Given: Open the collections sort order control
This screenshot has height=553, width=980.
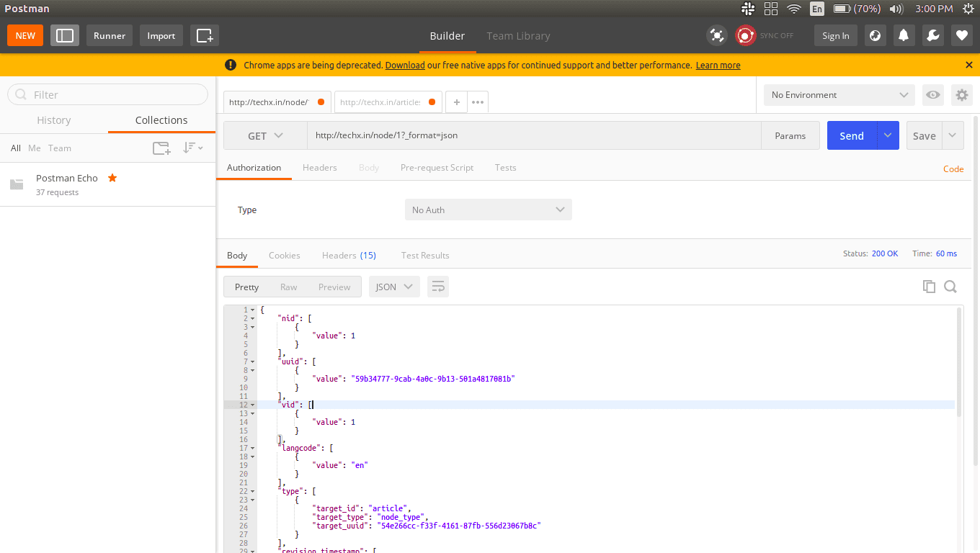Looking at the screenshot, I should [x=192, y=148].
